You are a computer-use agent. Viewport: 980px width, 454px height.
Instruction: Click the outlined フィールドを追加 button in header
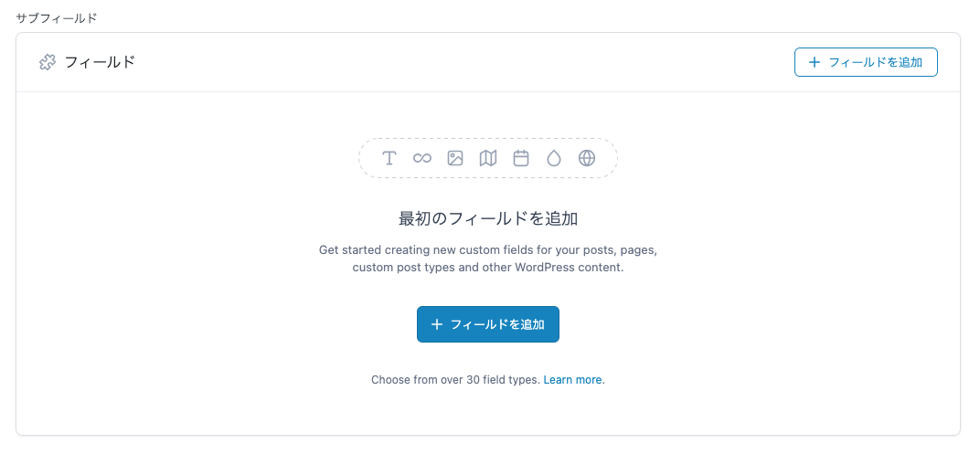click(x=866, y=62)
